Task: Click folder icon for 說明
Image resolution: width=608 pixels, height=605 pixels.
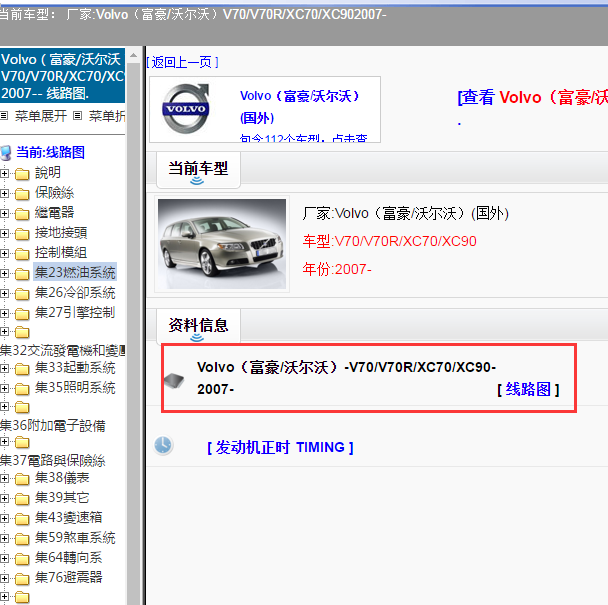Action: tap(22, 174)
